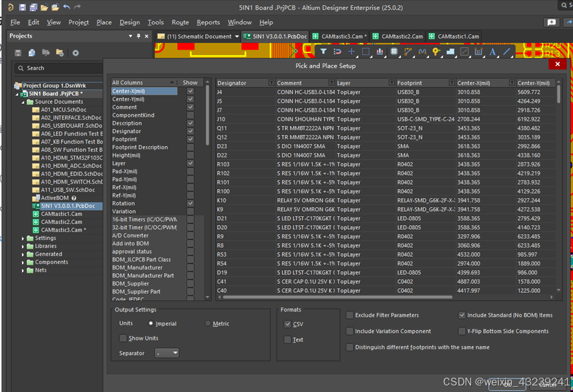Select Imperial units radio button
Screen dimensions: 573x392
[x=151, y=323]
